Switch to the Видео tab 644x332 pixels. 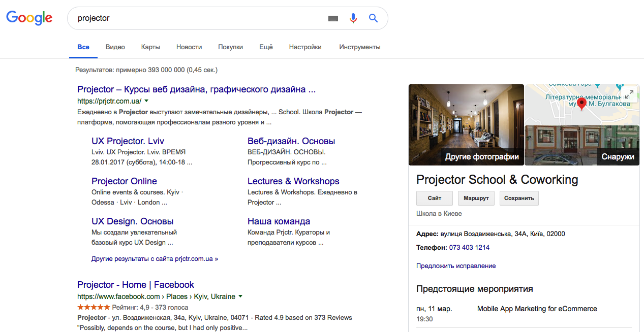[115, 47]
